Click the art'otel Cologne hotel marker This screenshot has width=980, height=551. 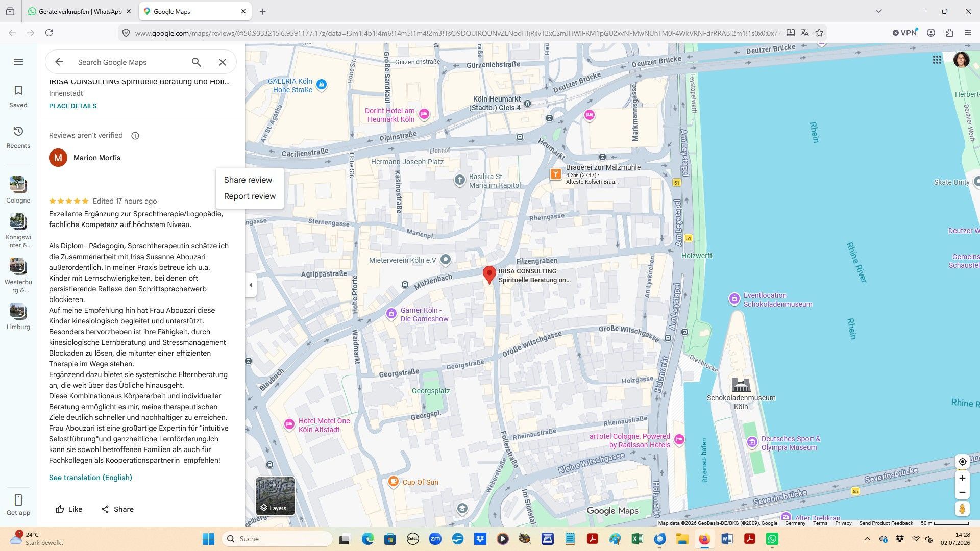pos(679,439)
